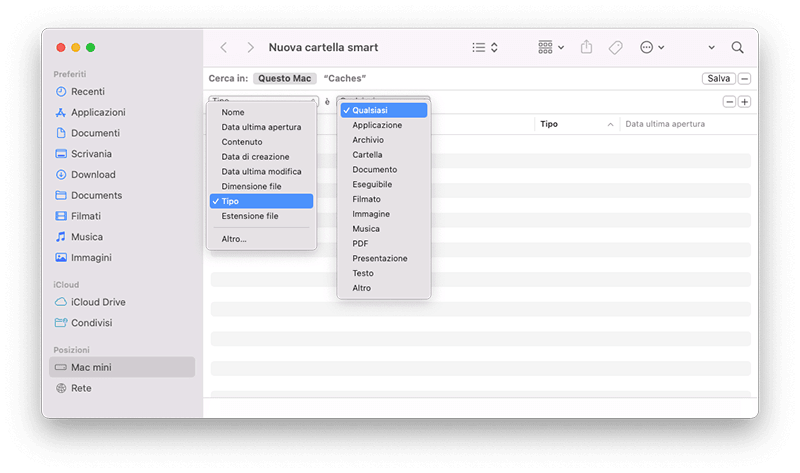800x473 pixels.
Task: Open the ellipsis action menu
Action: 651,48
